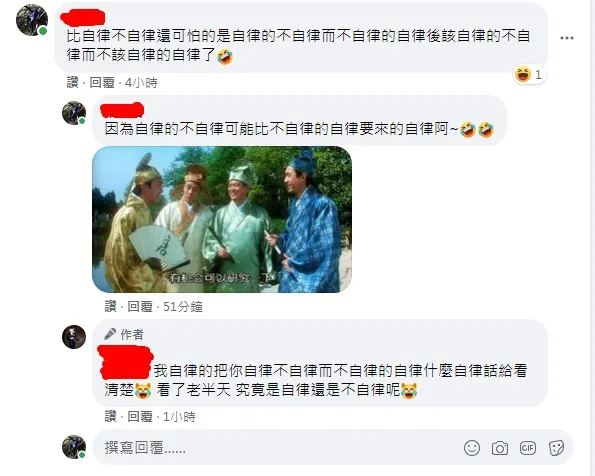
Task: Open three-dot options for top comment
Action: pos(567,38)
